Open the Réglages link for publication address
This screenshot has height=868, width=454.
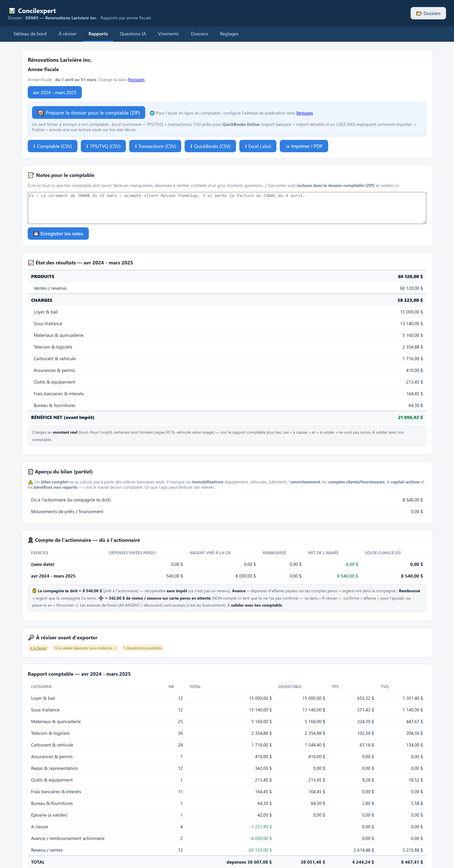(305, 113)
